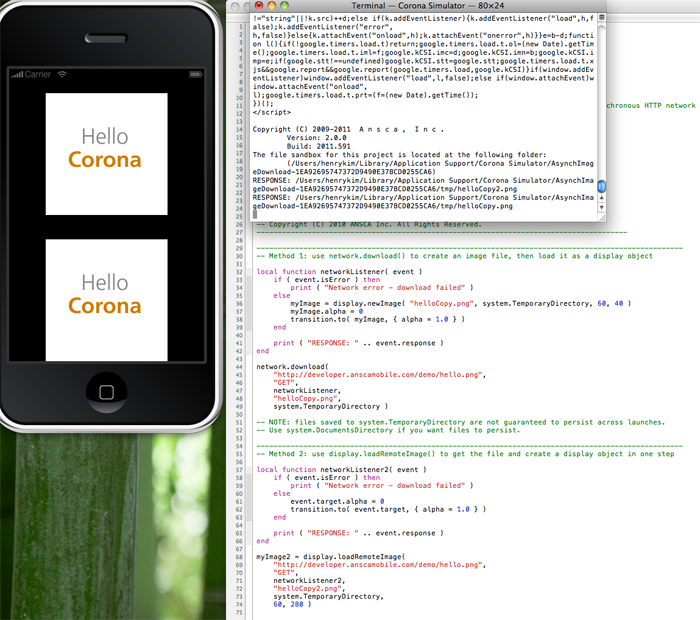The height and width of the screenshot is (620, 700).
Task: Click "helloCopy2.png" string in the editor
Action: click(307, 588)
